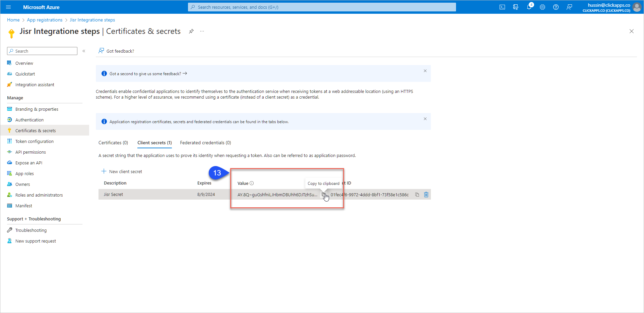The image size is (644, 313).
Task: Switch to the Federated credentials (0) tab
Action: (205, 143)
